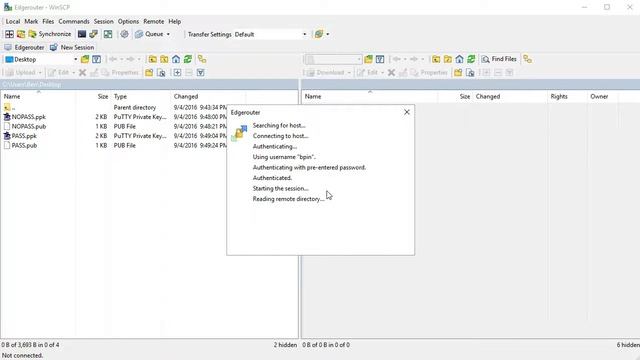Click the Synchronize toolbar button

(x=50, y=34)
